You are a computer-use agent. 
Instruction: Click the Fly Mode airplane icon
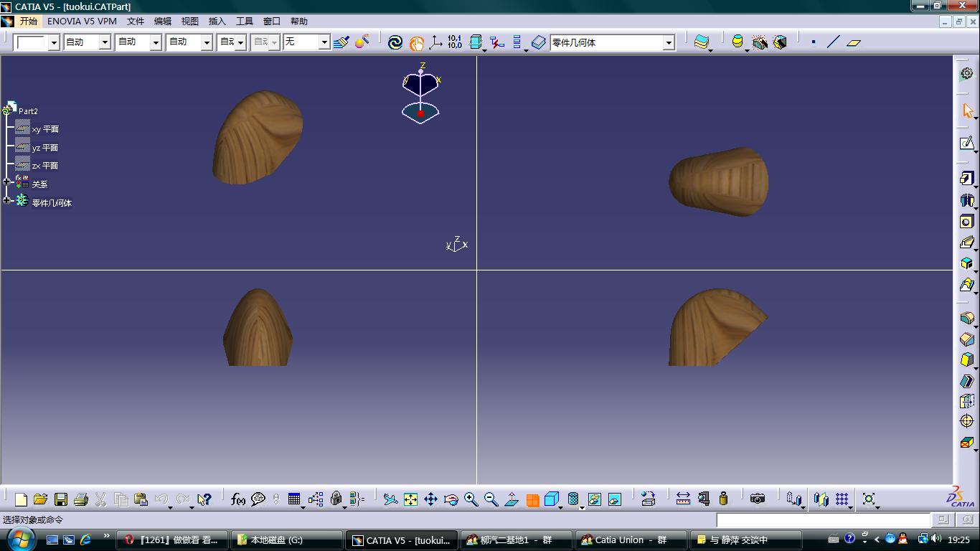pyautogui.click(x=390, y=499)
